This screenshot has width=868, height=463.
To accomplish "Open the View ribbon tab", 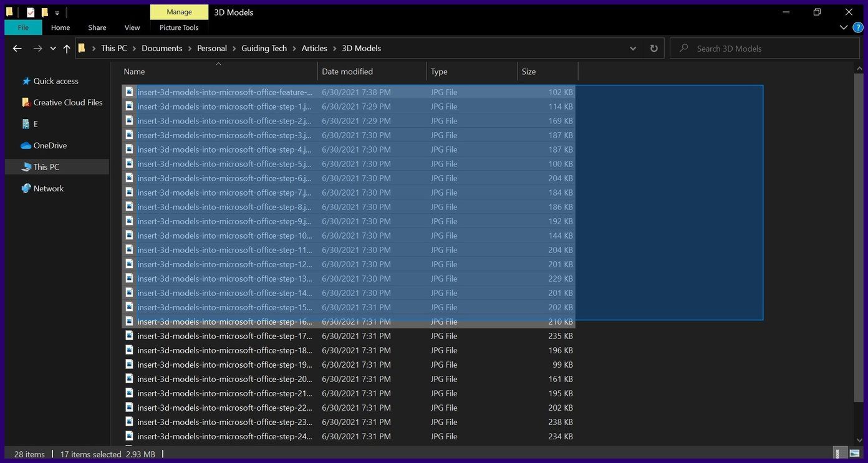I will tap(132, 27).
